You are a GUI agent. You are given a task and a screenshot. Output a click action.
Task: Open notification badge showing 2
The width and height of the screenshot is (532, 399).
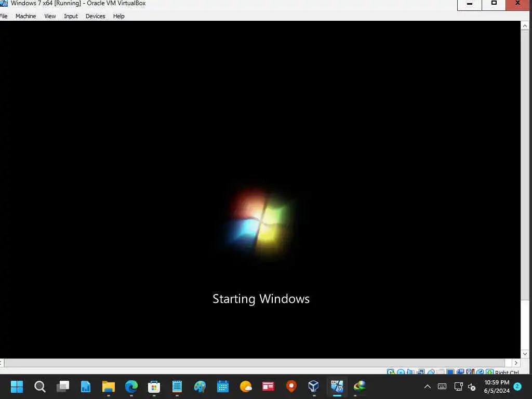[x=517, y=387]
